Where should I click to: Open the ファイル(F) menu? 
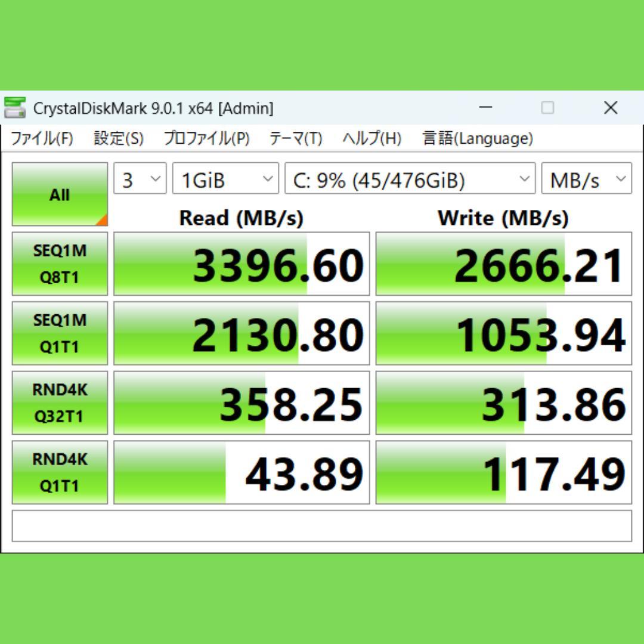pyautogui.click(x=42, y=138)
